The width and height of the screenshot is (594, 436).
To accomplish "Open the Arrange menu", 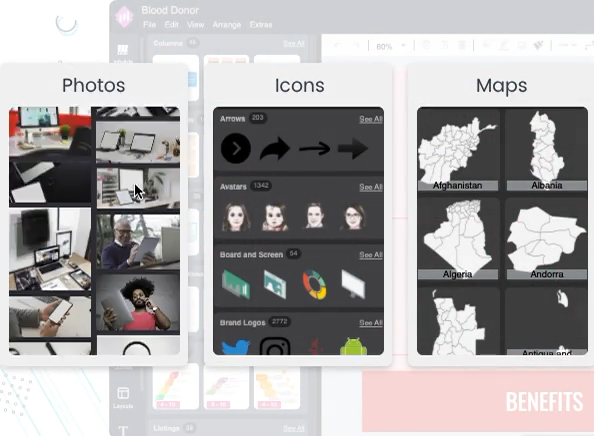I will [x=227, y=25].
